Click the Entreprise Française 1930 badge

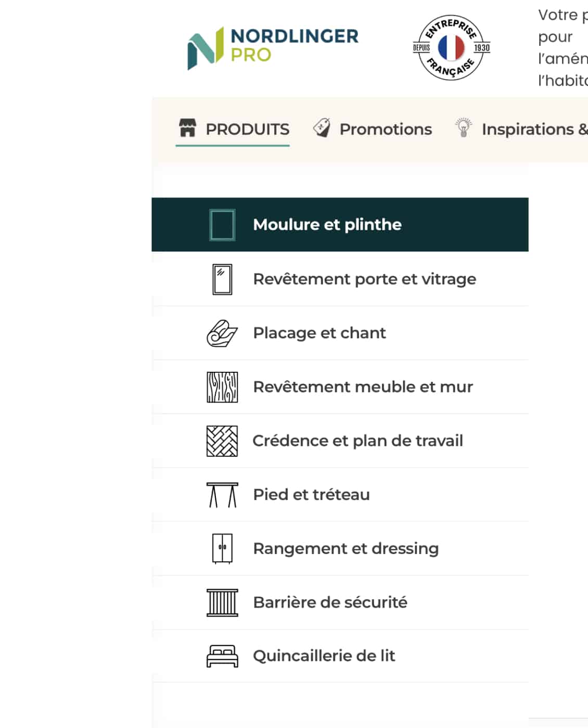pos(451,47)
